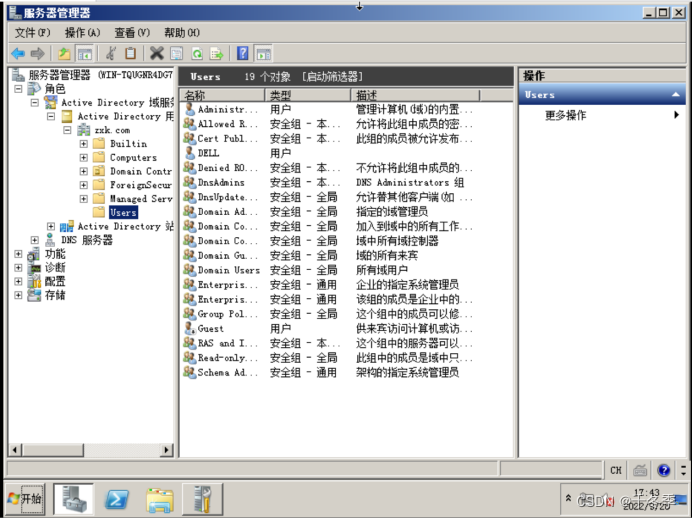Open the 文件(F) menu
This screenshot has width=692, height=519.
click(x=33, y=32)
